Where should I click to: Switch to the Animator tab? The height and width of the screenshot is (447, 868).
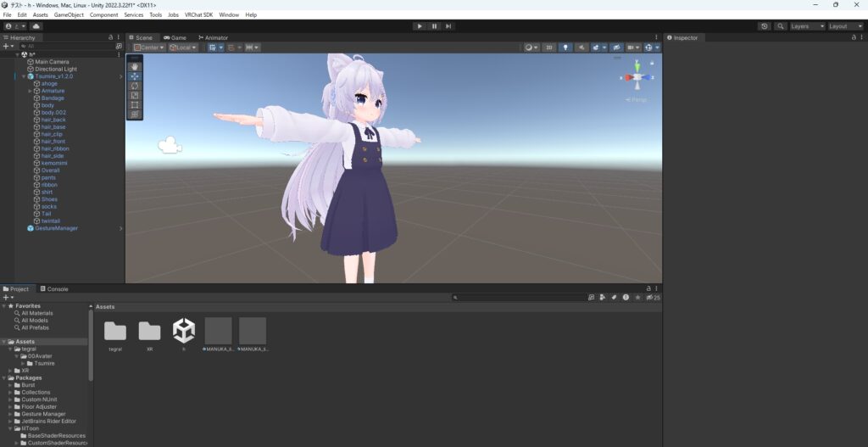point(213,37)
